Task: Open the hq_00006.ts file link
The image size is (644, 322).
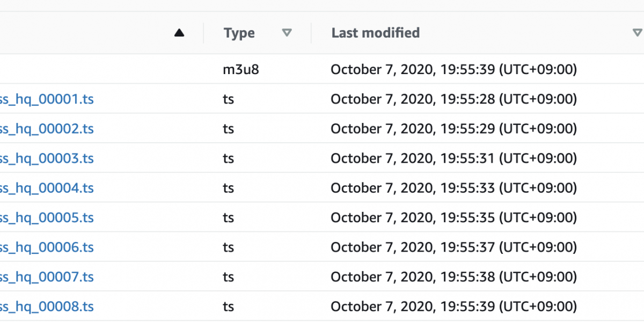Action: point(47,247)
